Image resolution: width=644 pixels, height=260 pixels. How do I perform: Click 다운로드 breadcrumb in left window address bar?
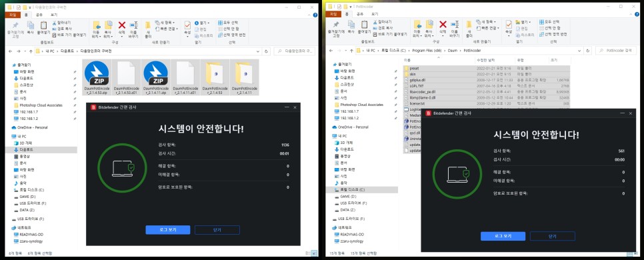click(x=67, y=51)
